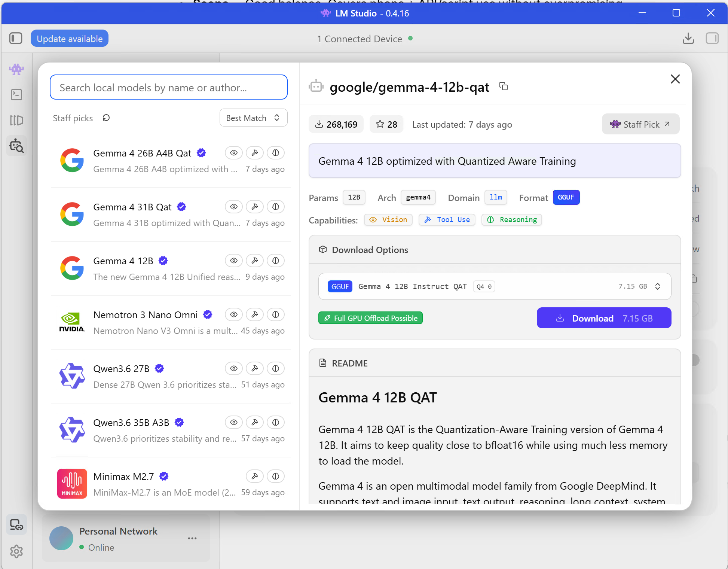Click 'Last updated: 7 days ago' text
This screenshot has height=569, width=728.
pos(462,125)
